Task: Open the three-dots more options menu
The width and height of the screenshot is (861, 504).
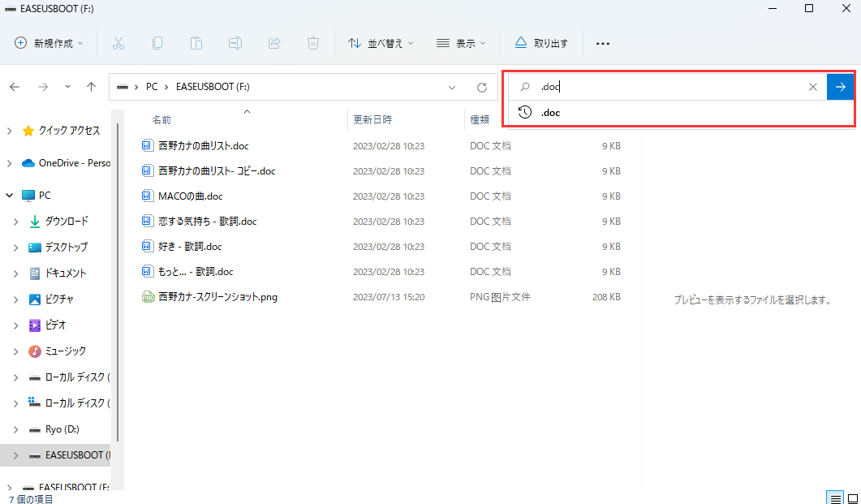Action: [603, 43]
